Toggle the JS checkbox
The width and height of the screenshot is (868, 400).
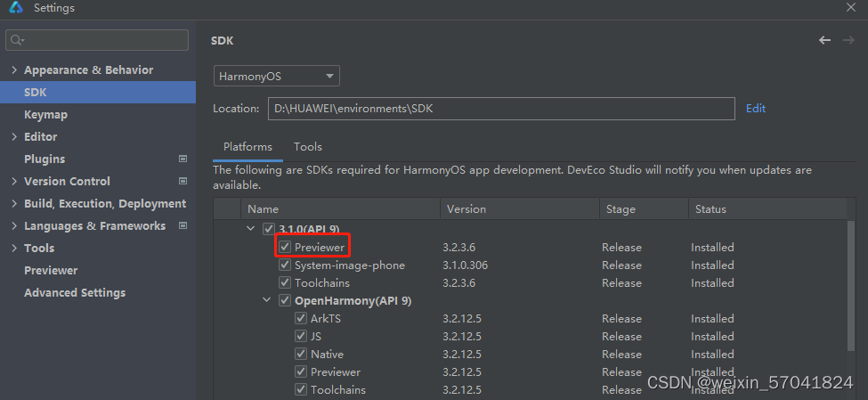coord(301,336)
